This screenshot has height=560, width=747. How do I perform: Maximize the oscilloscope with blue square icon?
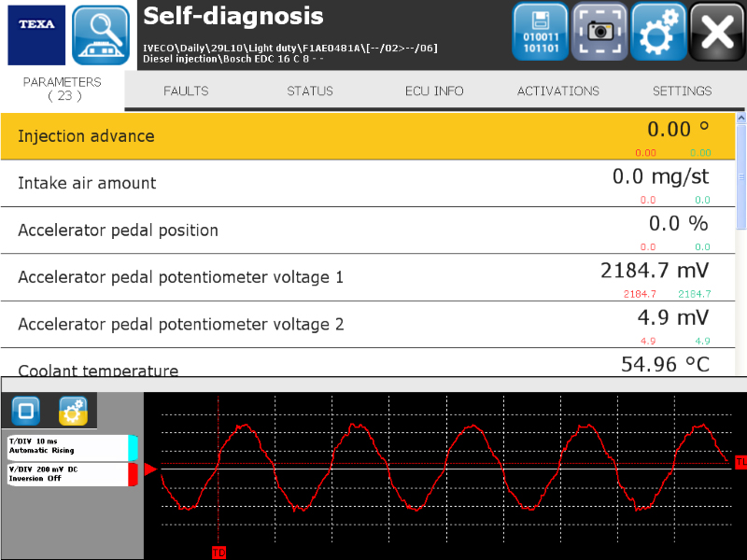coord(27,411)
